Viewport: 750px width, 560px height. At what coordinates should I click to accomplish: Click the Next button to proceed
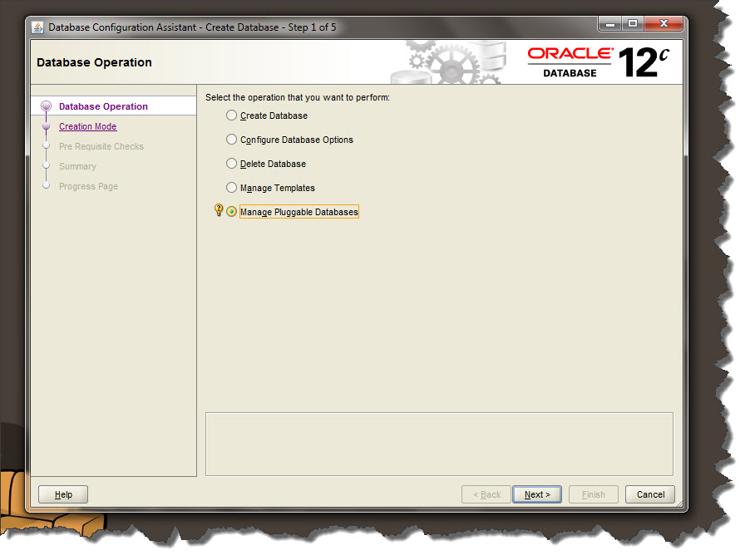pos(536,494)
